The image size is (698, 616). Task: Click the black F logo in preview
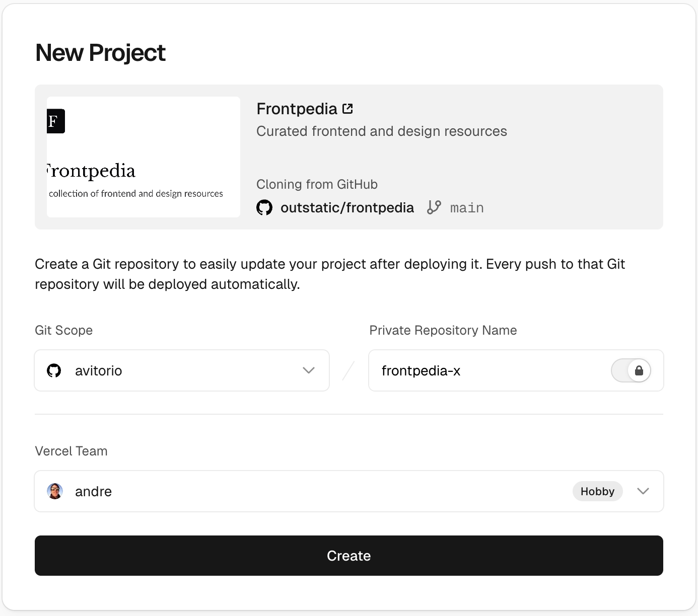tap(55, 121)
